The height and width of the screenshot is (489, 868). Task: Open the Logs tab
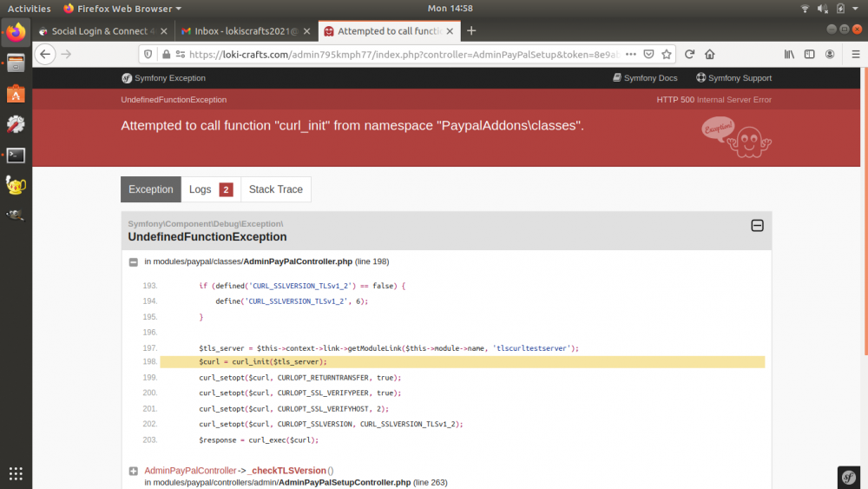pyautogui.click(x=211, y=189)
